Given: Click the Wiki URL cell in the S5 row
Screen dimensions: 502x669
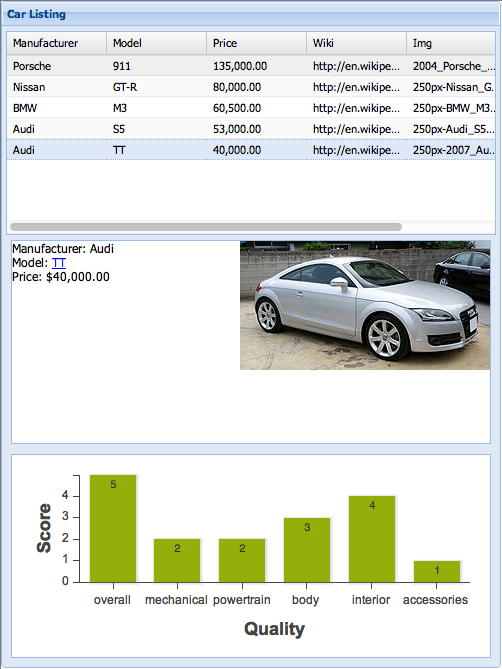Looking at the screenshot, I should (356, 129).
